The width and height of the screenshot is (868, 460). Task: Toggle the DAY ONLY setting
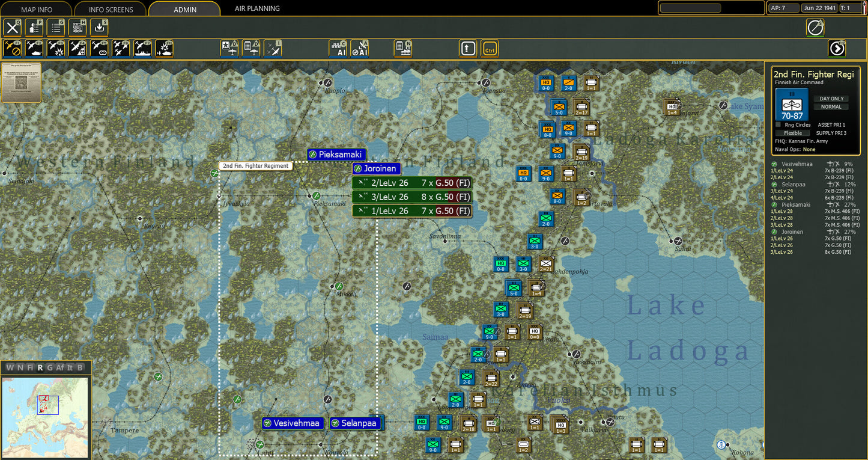[x=831, y=99]
